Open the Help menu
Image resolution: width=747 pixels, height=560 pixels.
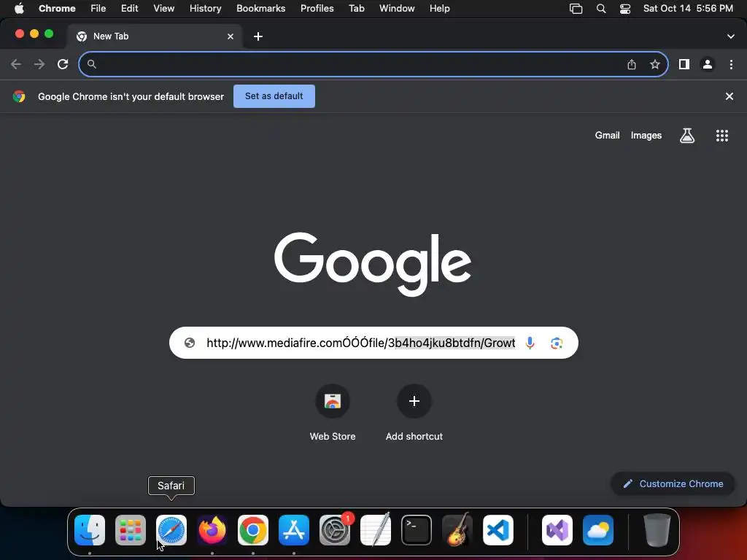coord(440,9)
